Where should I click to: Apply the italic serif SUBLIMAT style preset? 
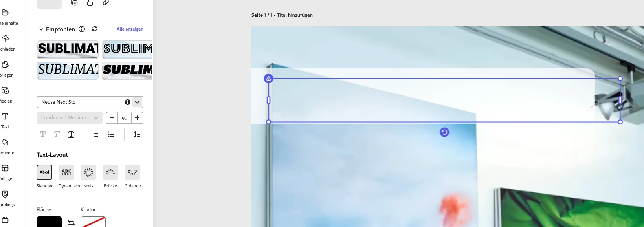(68, 70)
